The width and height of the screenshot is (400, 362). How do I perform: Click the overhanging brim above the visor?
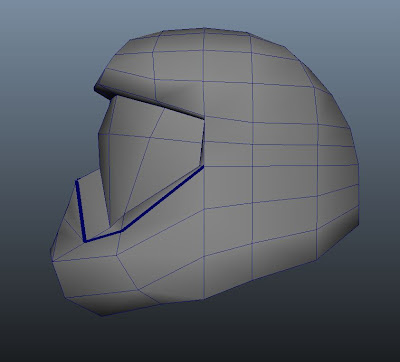click(x=149, y=101)
